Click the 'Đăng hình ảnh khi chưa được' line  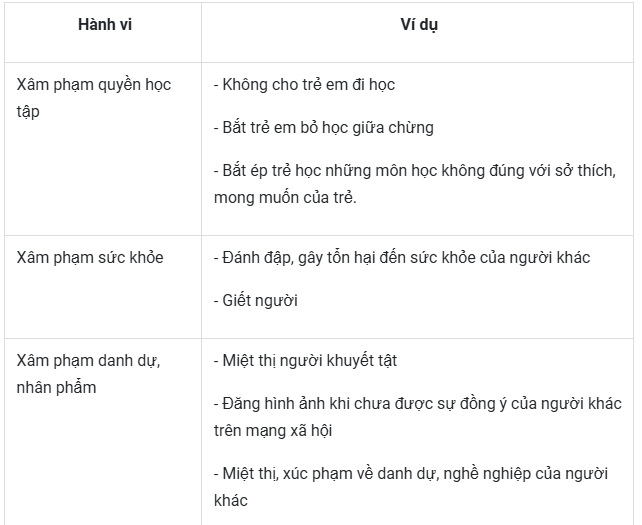click(418, 404)
